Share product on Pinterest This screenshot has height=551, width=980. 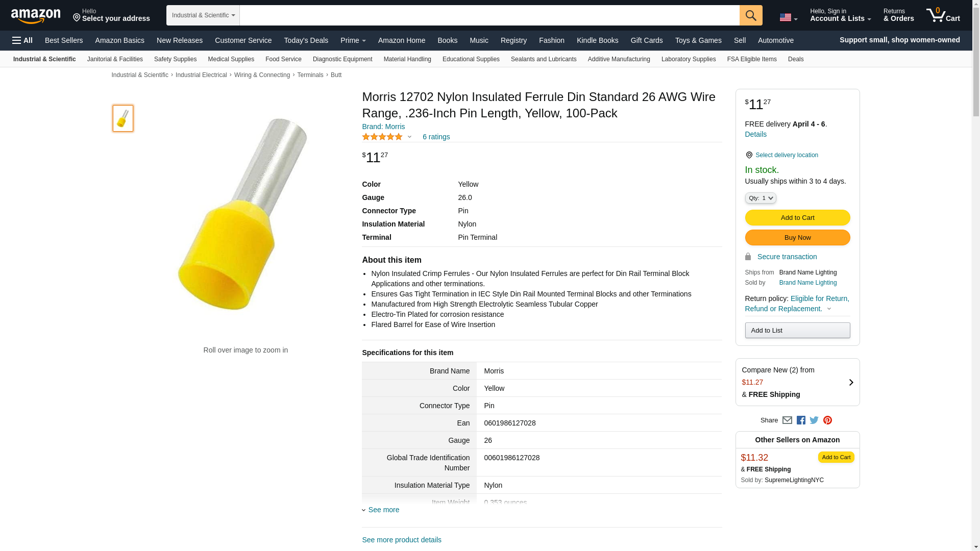827,420
